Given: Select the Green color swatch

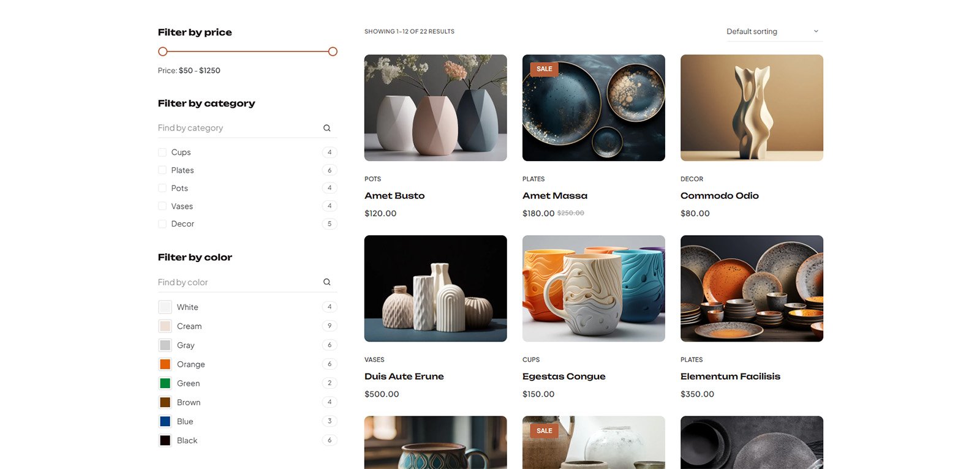Looking at the screenshot, I should click(165, 383).
